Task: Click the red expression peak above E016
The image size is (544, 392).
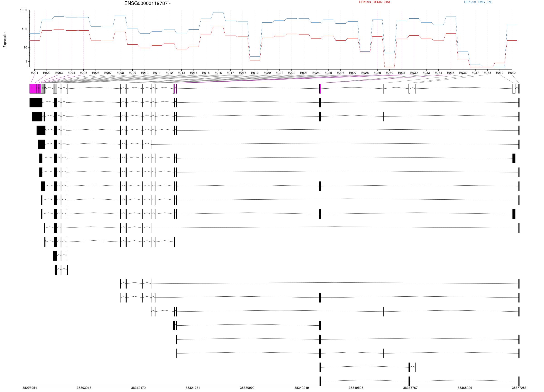Action: pos(218,27)
